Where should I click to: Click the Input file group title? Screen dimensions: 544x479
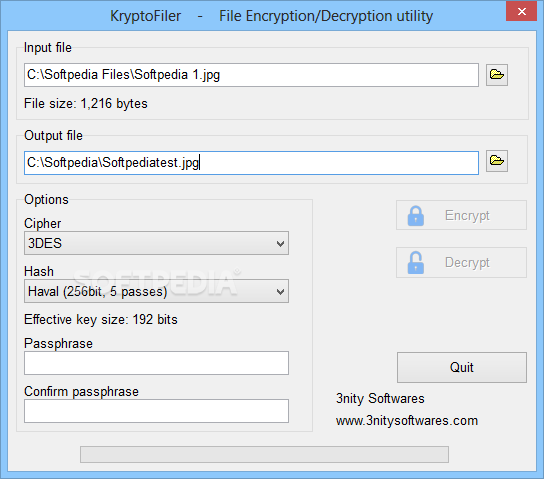coord(48,48)
